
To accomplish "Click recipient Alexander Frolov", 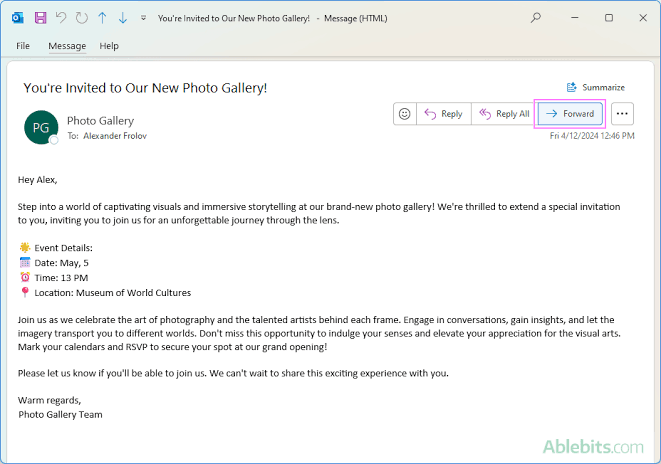I will pos(115,136).
